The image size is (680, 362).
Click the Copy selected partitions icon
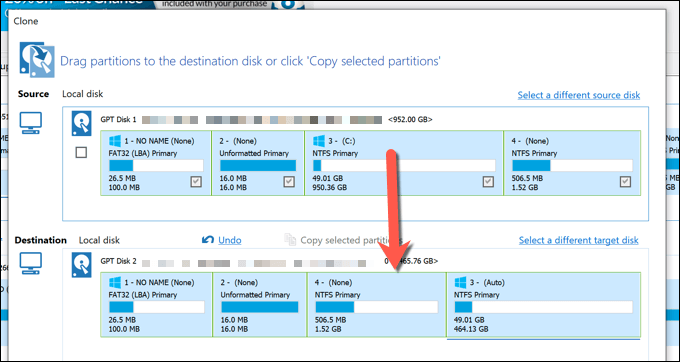coord(290,239)
